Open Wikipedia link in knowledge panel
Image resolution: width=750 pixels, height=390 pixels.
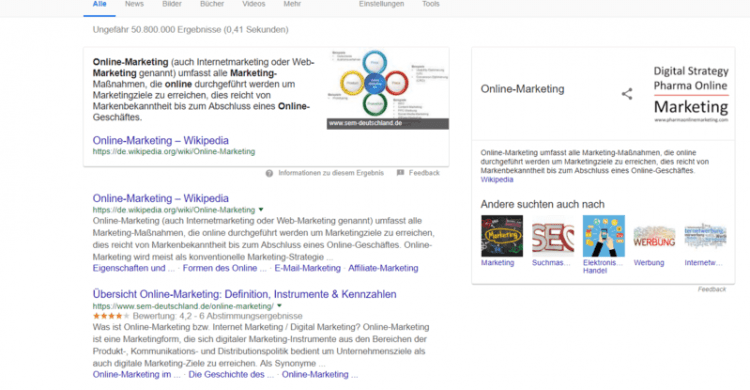tap(497, 180)
